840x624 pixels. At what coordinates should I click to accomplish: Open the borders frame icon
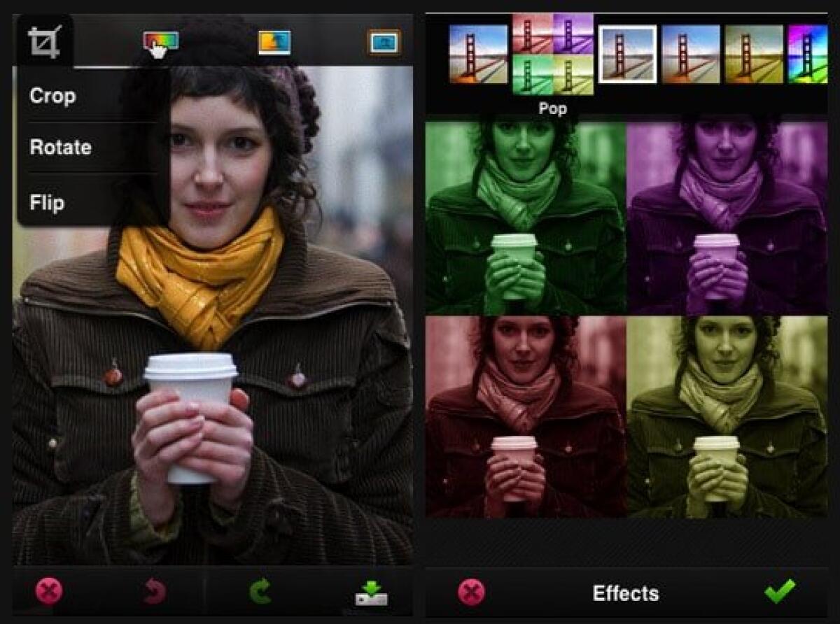384,43
